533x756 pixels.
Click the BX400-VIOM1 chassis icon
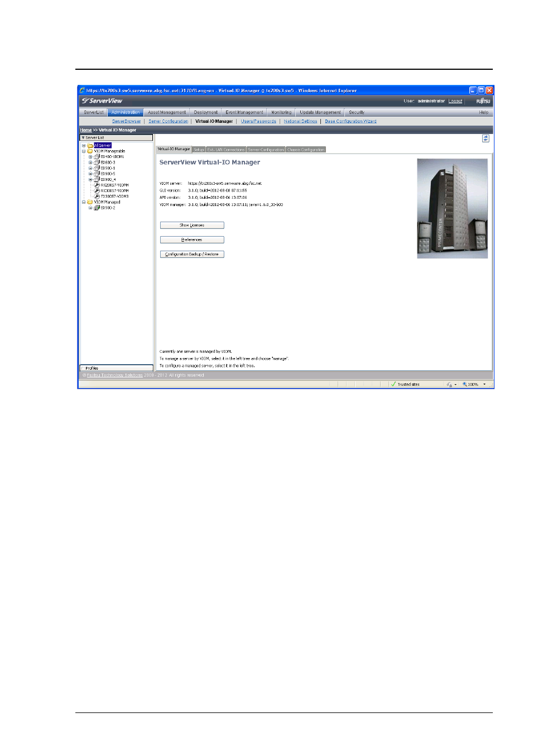click(97, 157)
